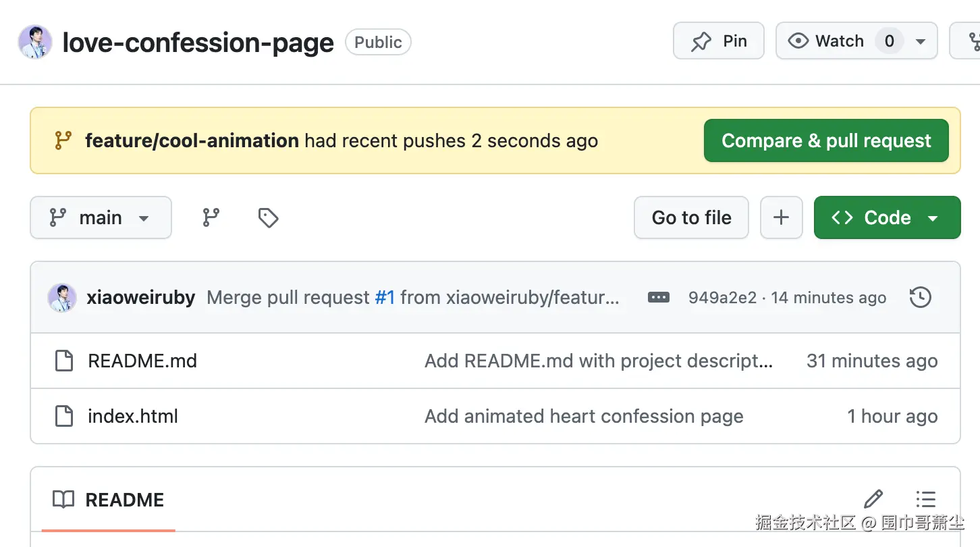Open the README.md file
980x547 pixels.
[x=142, y=361]
